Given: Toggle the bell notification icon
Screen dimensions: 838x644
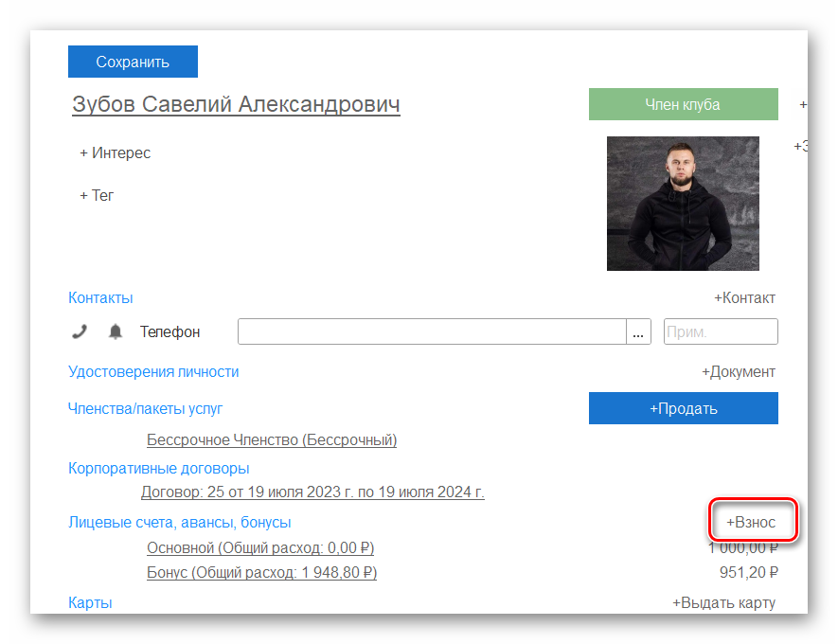Looking at the screenshot, I should pyautogui.click(x=116, y=331).
